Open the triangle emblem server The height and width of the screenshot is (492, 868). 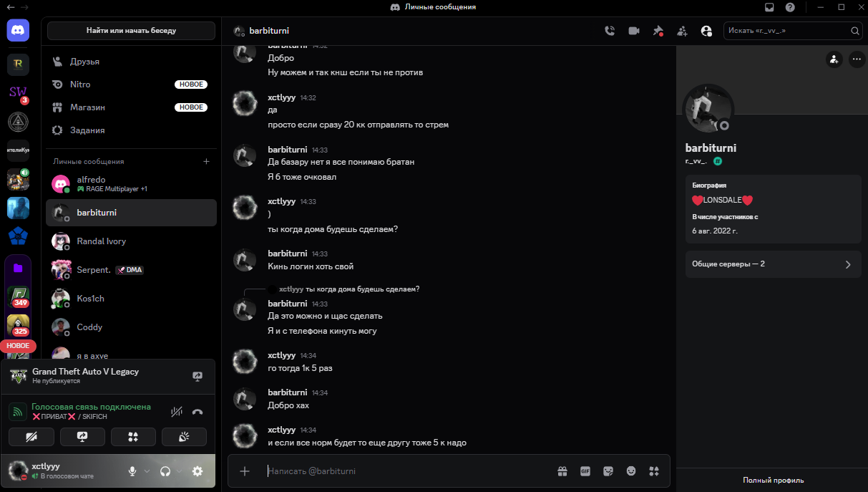pos(18,122)
